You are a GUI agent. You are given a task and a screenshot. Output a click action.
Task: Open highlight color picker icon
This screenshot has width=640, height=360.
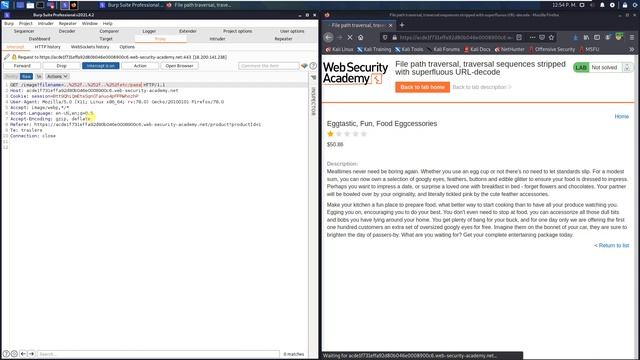[304, 66]
